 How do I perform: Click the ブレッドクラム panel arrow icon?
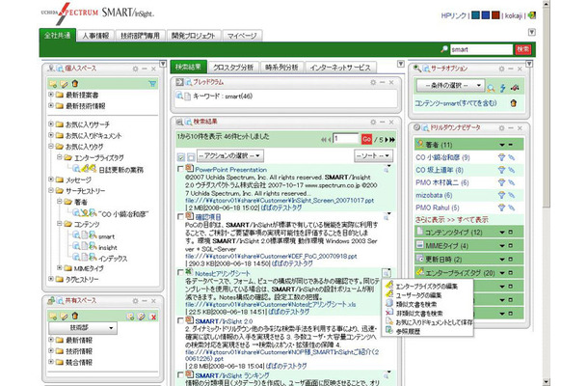[179, 82]
